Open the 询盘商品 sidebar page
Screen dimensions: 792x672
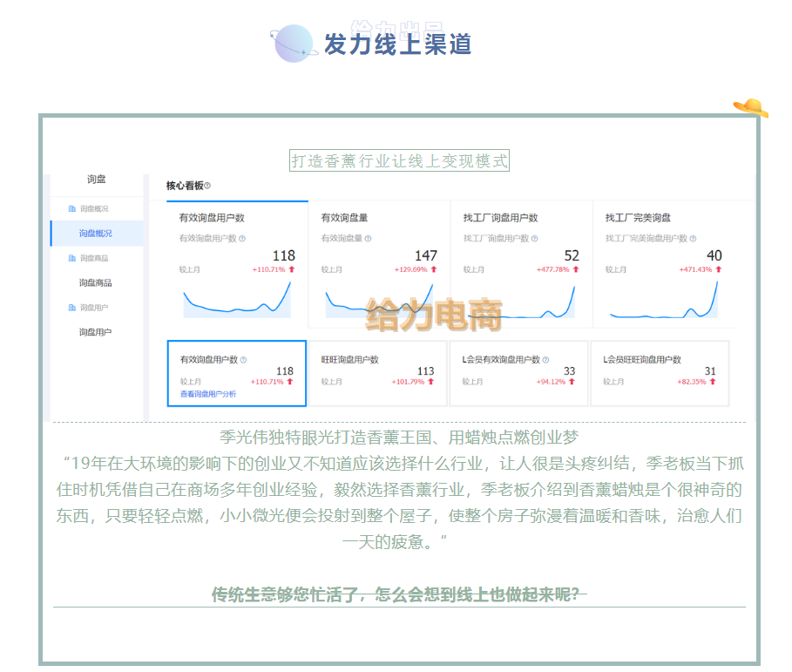pyautogui.click(x=96, y=282)
